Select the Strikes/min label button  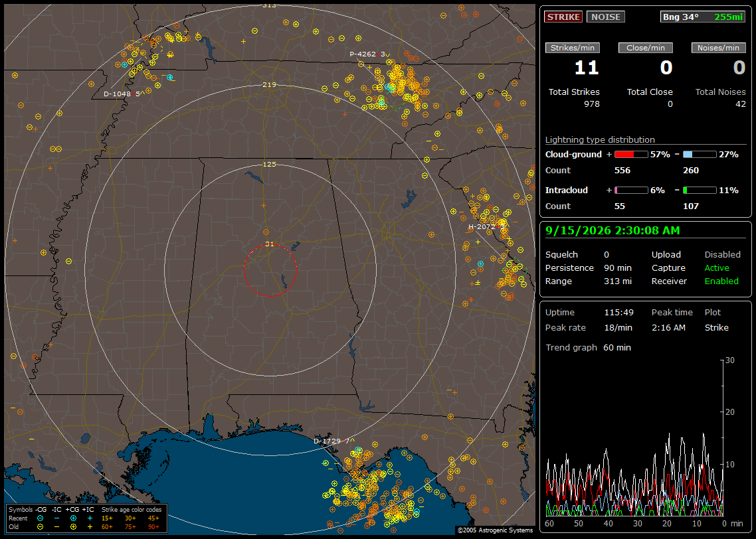pos(573,48)
